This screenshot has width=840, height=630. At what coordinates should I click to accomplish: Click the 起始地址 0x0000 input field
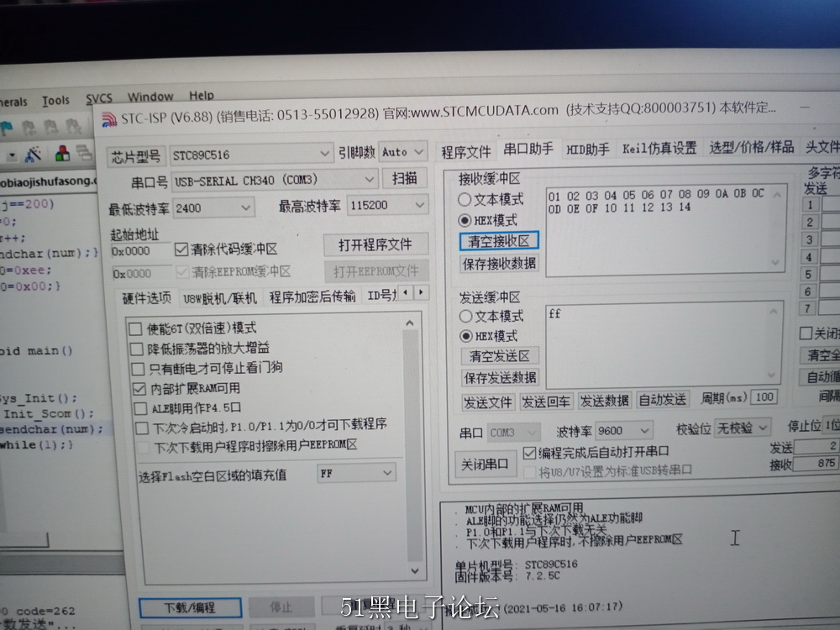pos(141,251)
